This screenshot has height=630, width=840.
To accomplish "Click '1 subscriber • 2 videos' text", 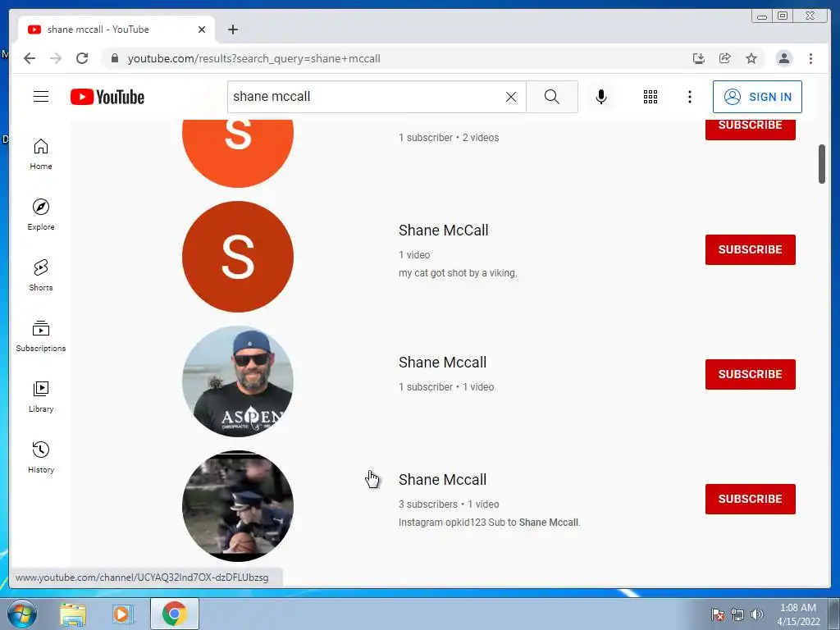I will [x=449, y=138].
